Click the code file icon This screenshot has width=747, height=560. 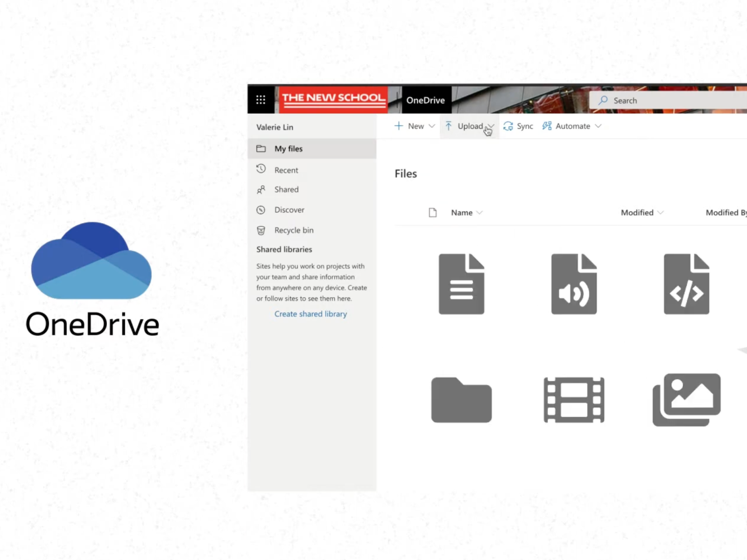point(686,284)
